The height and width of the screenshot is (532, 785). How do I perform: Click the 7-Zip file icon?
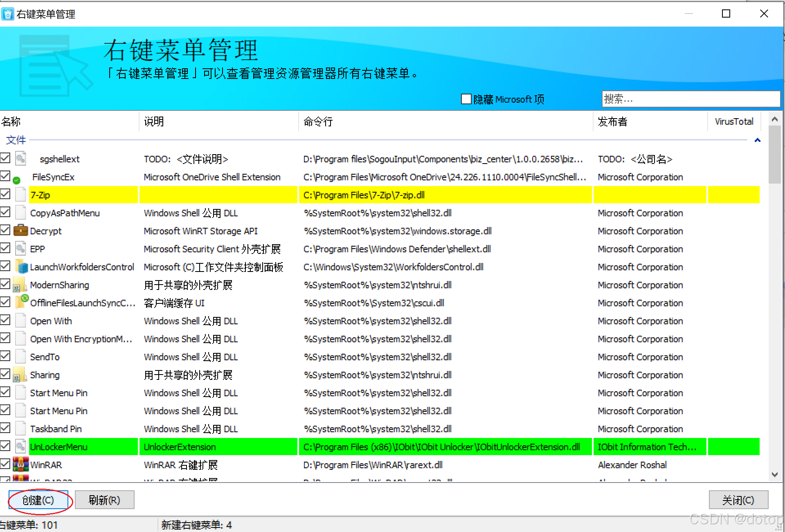click(21, 195)
